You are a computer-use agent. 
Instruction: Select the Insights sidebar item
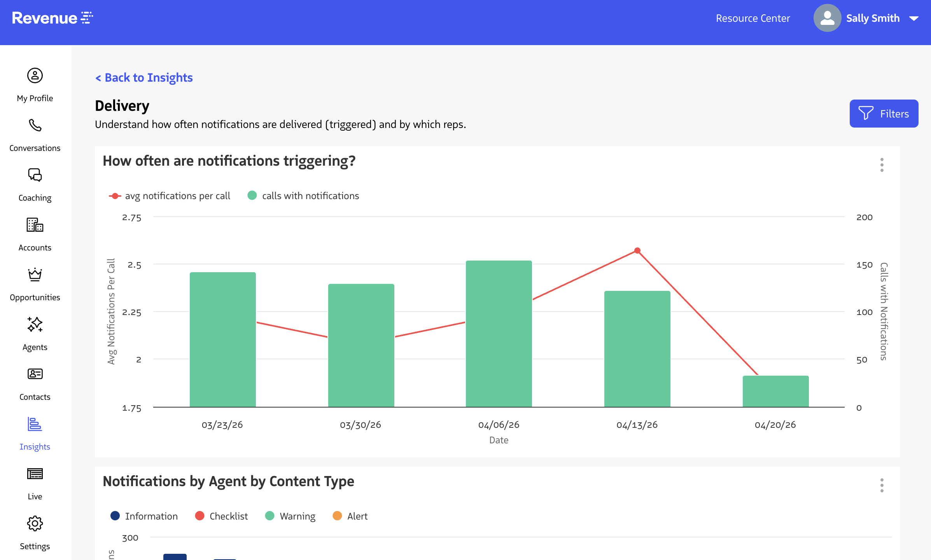pyautogui.click(x=35, y=432)
